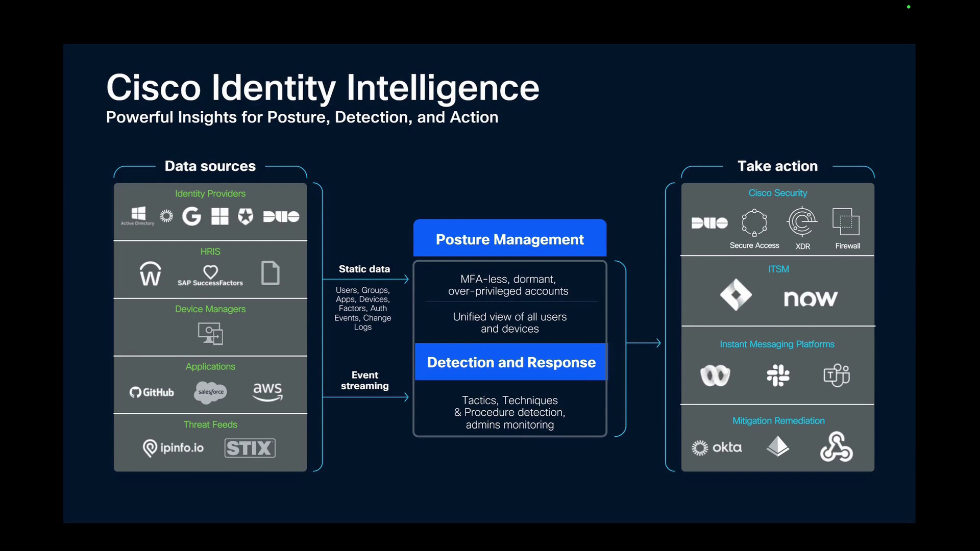Click the Posture Management blue header
This screenshot has width=980, height=551.
tap(510, 238)
